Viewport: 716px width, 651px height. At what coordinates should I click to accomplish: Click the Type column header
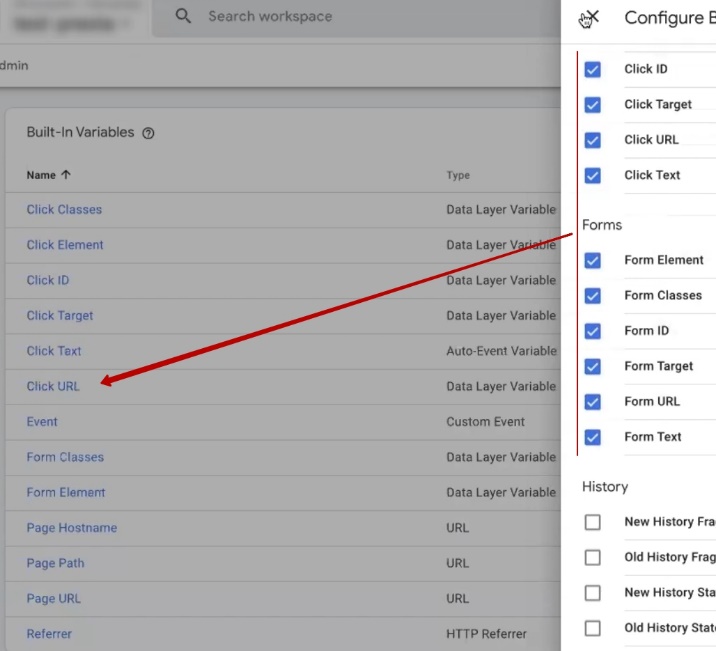[x=458, y=175]
